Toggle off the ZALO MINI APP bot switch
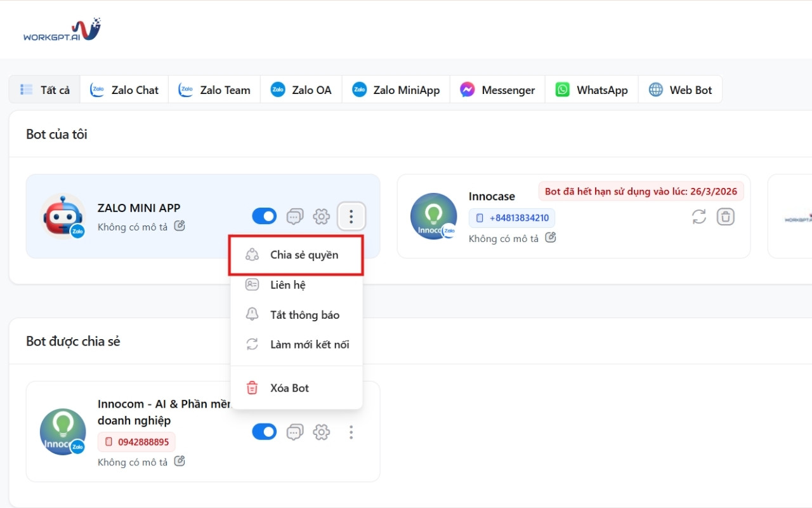812x508 pixels. click(x=265, y=217)
